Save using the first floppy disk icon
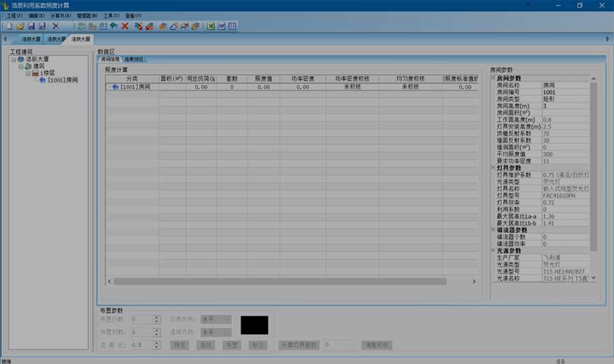 click(x=31, y=26)
